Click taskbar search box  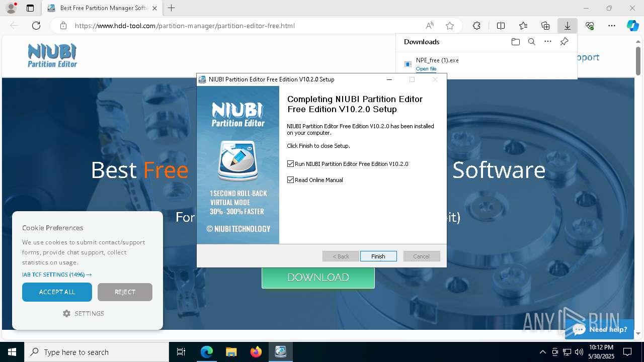(97, 352)
